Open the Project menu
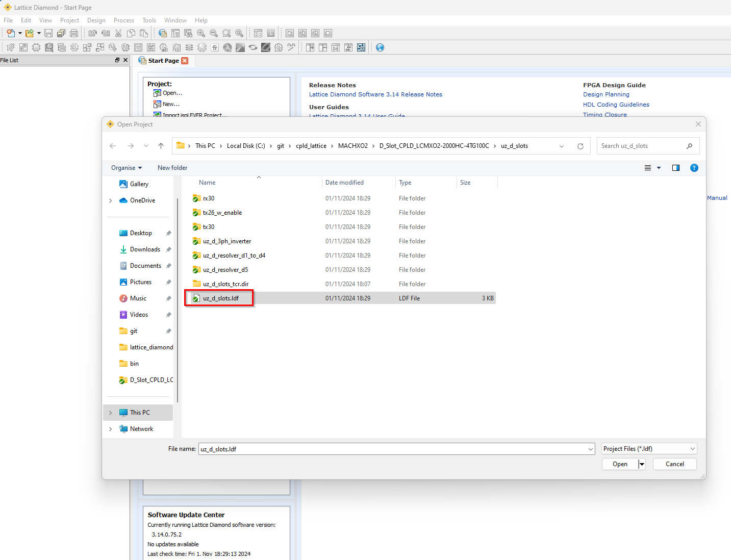The image size is (731, 560). click(x=69, y=20)
